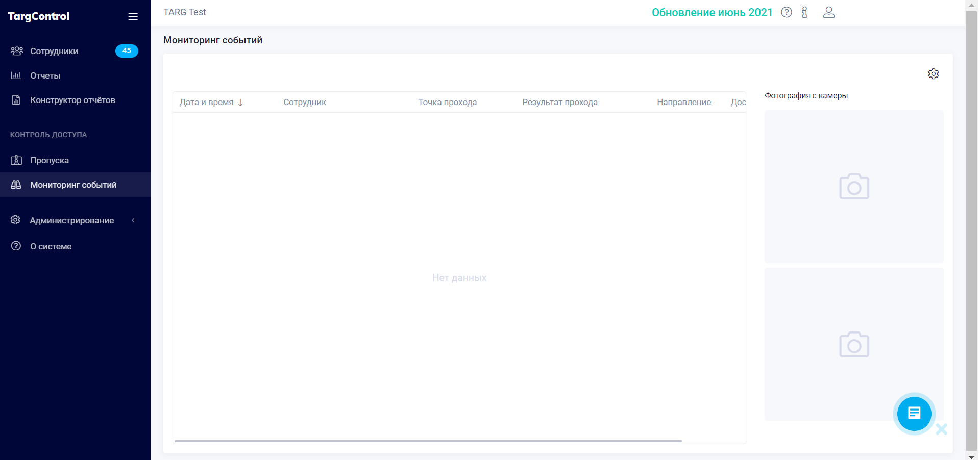The image size is (980, 460).
Task: Click the О системе question icon
Action: click(x=16, y=246)
